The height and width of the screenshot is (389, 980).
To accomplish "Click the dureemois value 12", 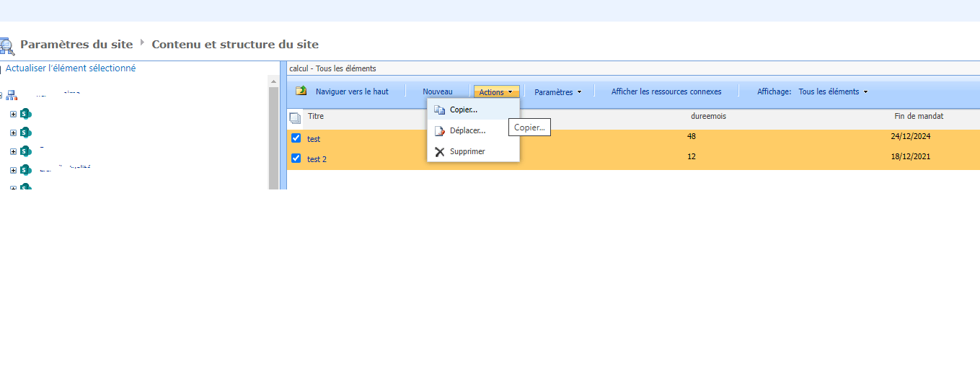I will click(x=692, y=156).
